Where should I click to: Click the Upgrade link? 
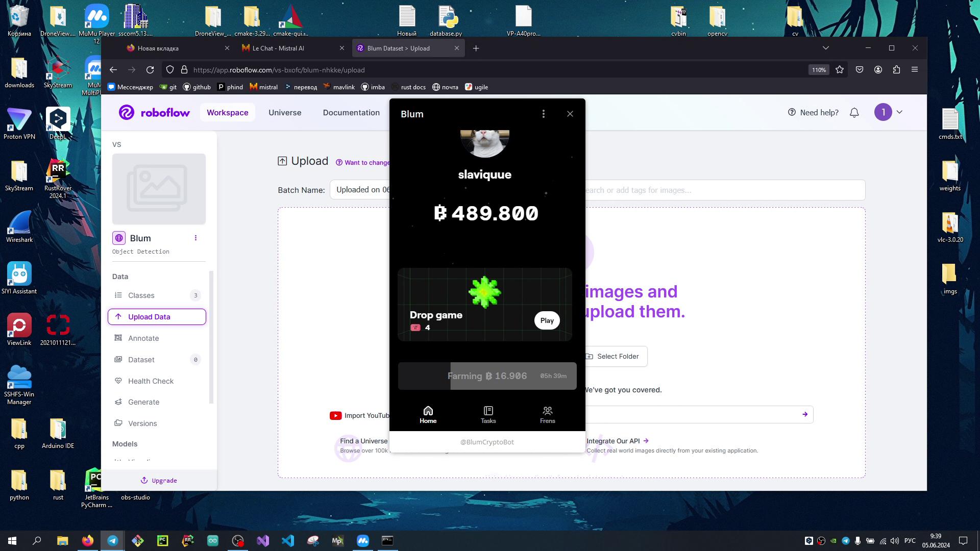(x=159, y=481)
